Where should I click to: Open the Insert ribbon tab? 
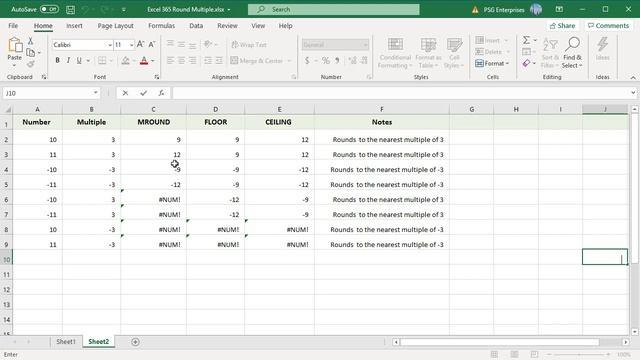click(74, 26)
